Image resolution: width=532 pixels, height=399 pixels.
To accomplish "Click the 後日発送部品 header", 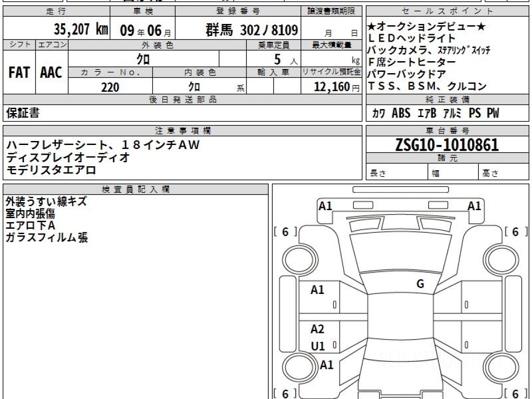I will tap(183, 100).
